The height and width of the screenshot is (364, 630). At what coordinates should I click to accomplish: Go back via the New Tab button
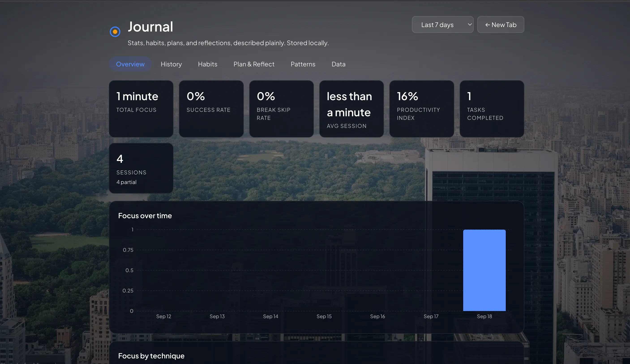(501, 25)
